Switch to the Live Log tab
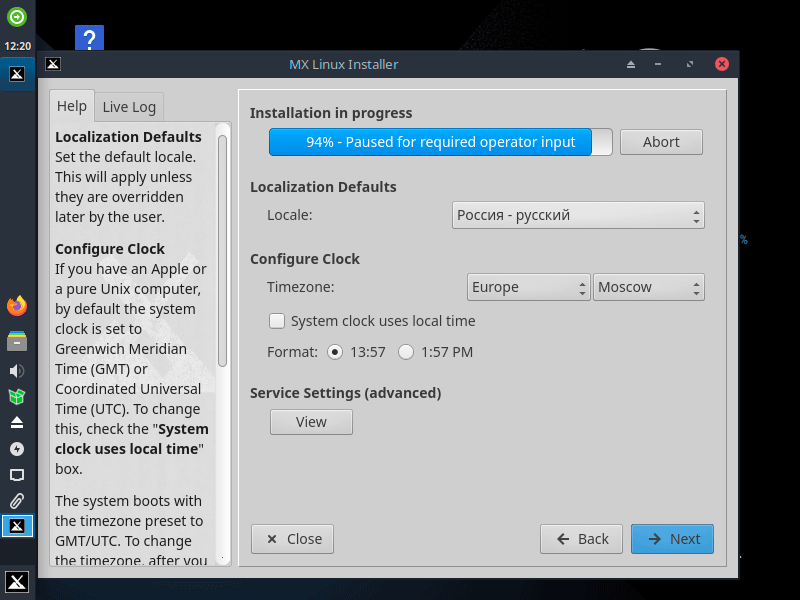 tap(129, 107)
